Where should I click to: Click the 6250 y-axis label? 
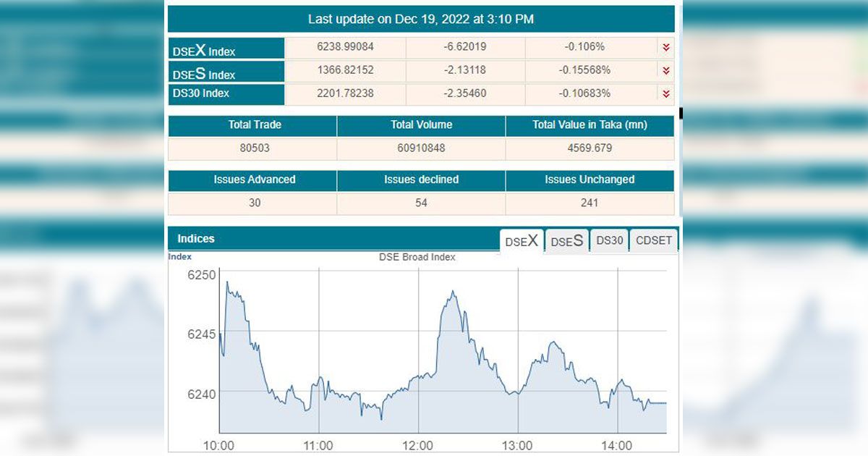202,275
